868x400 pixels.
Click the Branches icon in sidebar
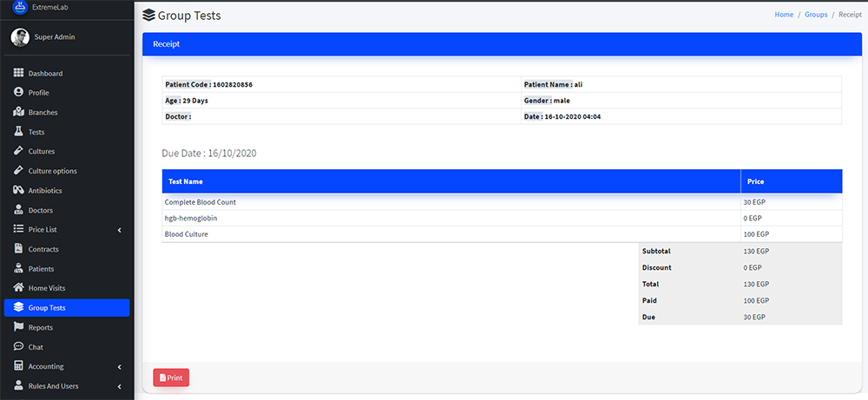click(x=18, y=112)
